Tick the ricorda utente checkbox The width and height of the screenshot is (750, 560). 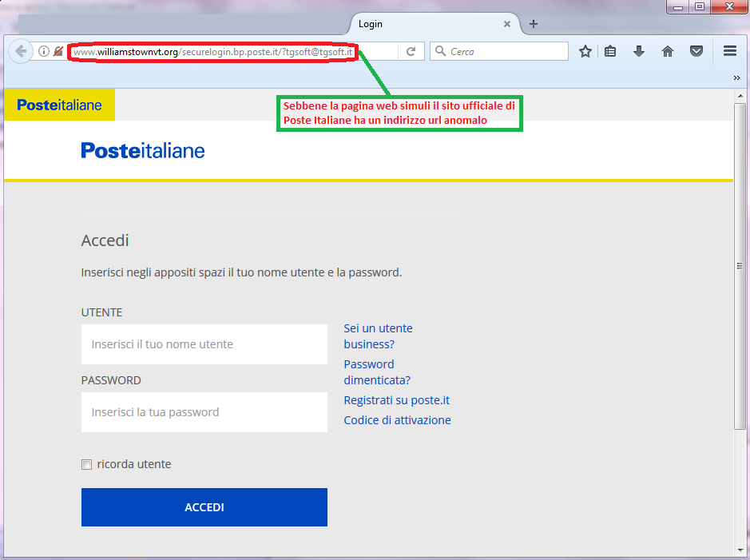coord(86,464)
